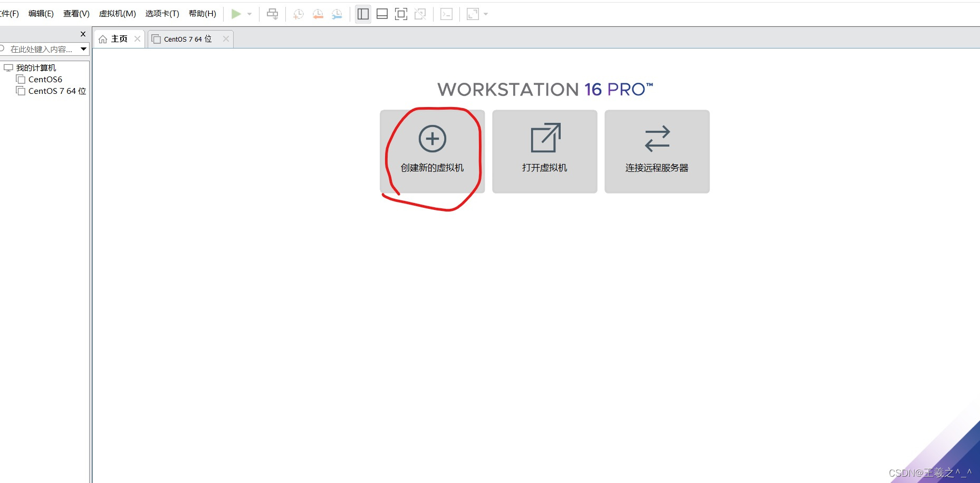Click the revert to snapshot icon

[x=318, y=14]
